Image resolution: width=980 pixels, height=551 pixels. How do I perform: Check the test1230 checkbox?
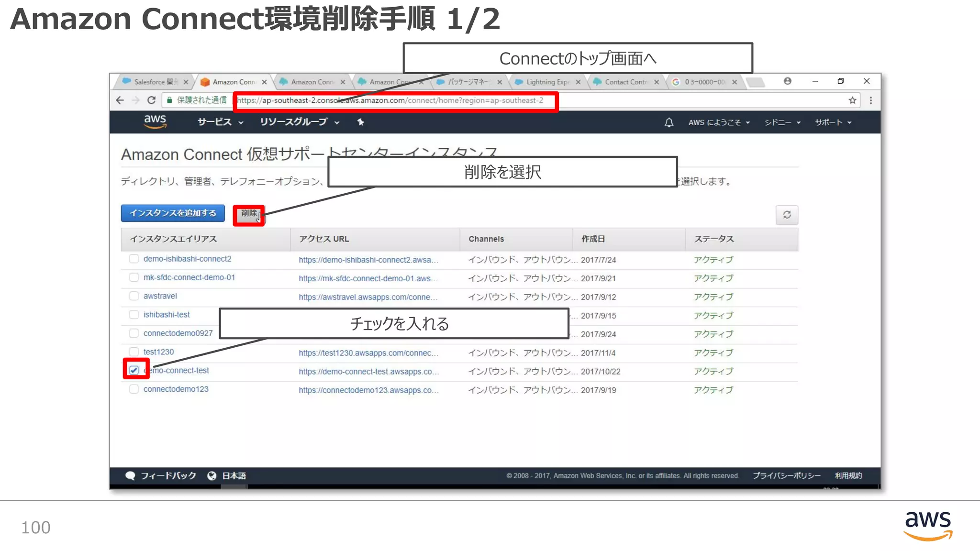point(134,352)
